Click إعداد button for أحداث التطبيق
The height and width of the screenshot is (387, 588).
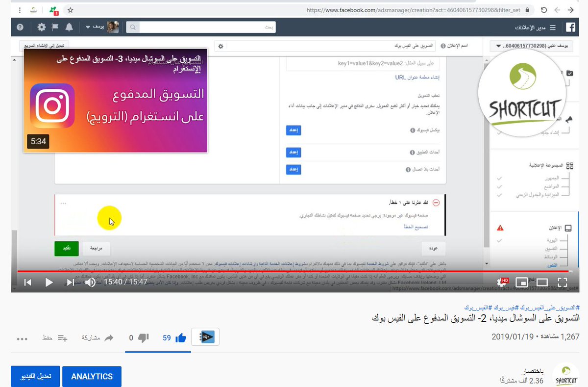click(293, 153)
